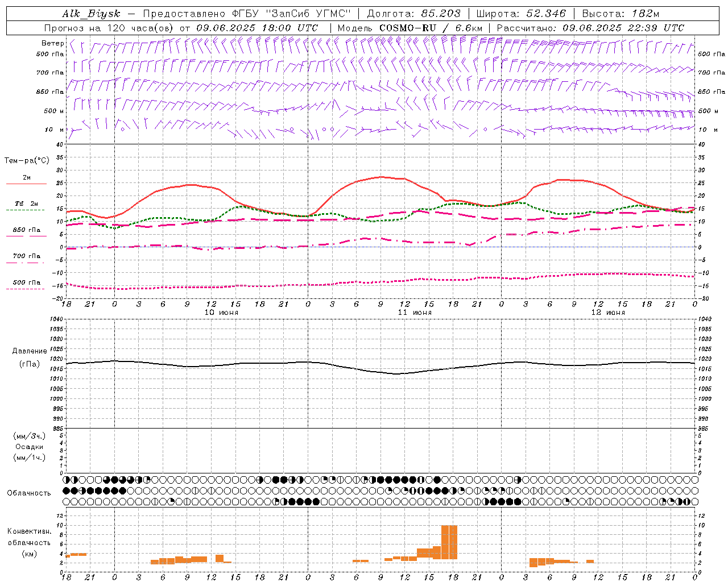Click the Td 2м legend label

point(27,203)
